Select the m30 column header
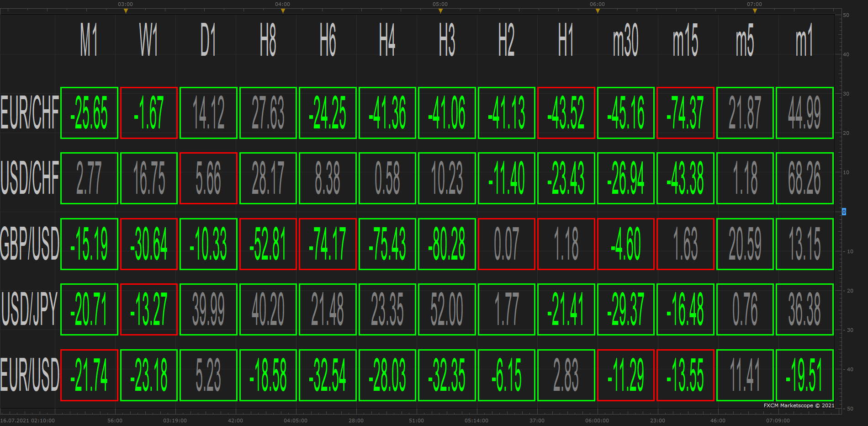868x426 pixels. 626,40
